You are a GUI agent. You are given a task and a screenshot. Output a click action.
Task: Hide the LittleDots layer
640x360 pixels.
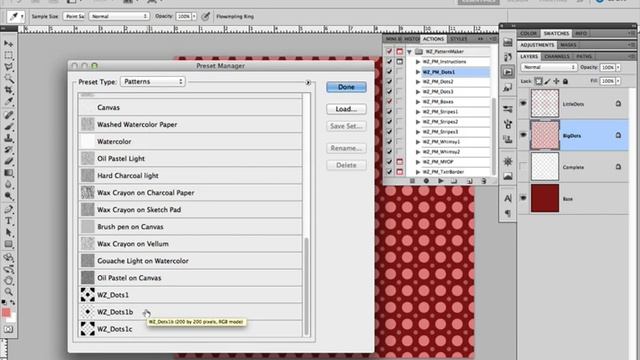coord(523,103)
